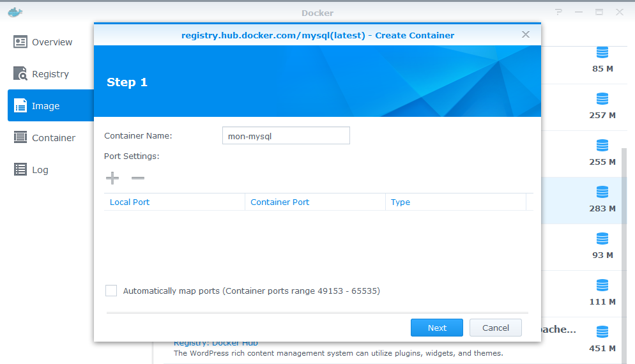Click the Container list icon
Image resolution: width=635 pixels, height=364 pixels.
tap(20, 137)
